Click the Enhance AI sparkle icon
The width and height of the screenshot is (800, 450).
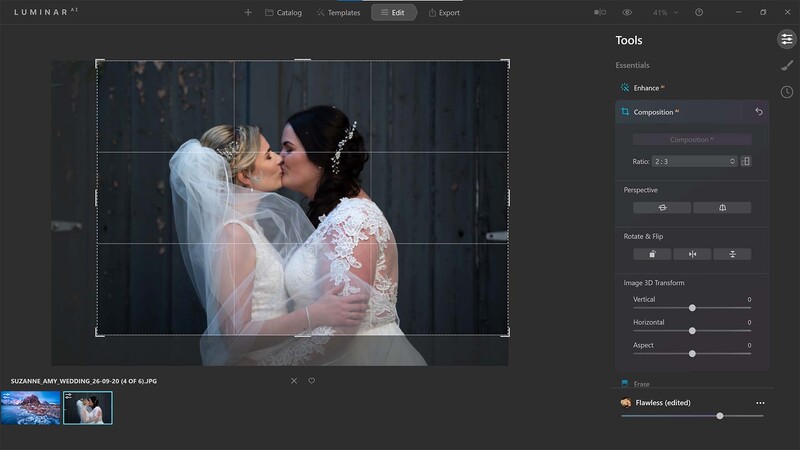pyautogui.click(x=625, y=88)
